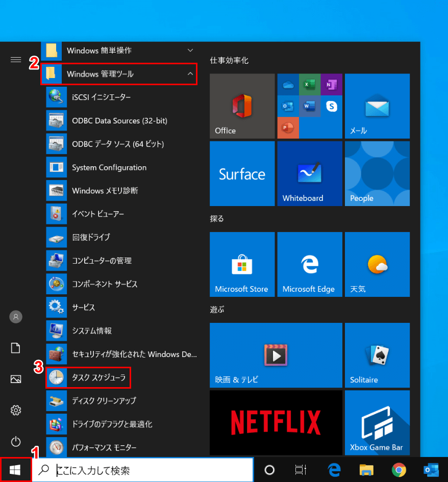Open サービス

[x=121, y=308]
